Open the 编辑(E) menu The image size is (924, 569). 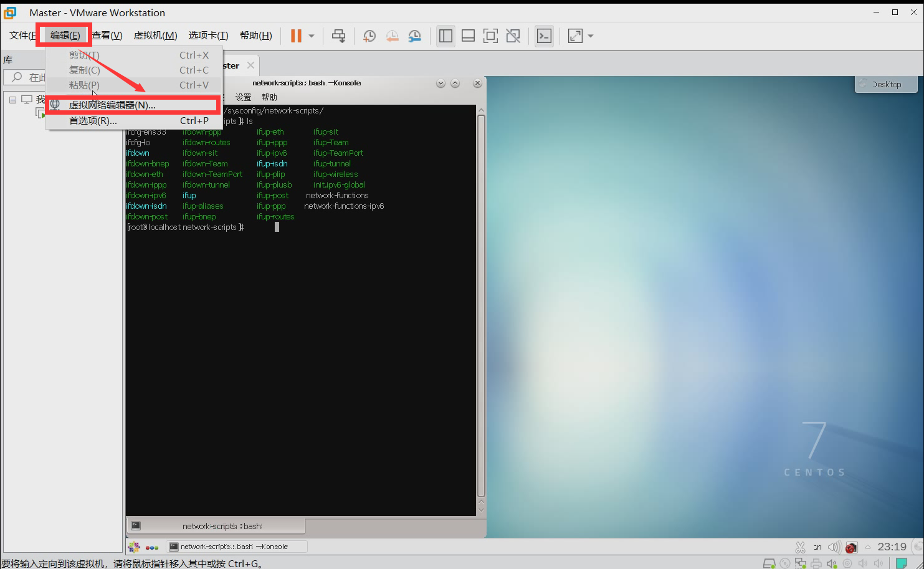[65, 35]
